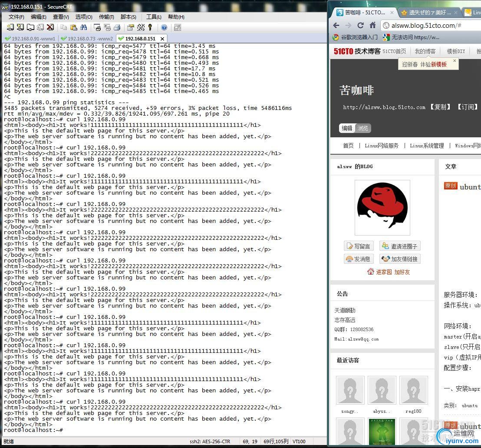The width and height of the screenshot is (481, 448).
Task: Click the Connect icon in SecureCRT toolbar
Action: point(10,28)
